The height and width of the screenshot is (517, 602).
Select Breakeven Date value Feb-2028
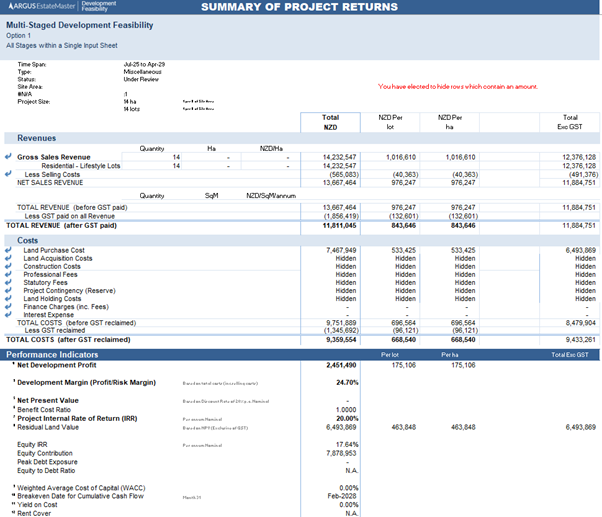(x=342, y=496)
